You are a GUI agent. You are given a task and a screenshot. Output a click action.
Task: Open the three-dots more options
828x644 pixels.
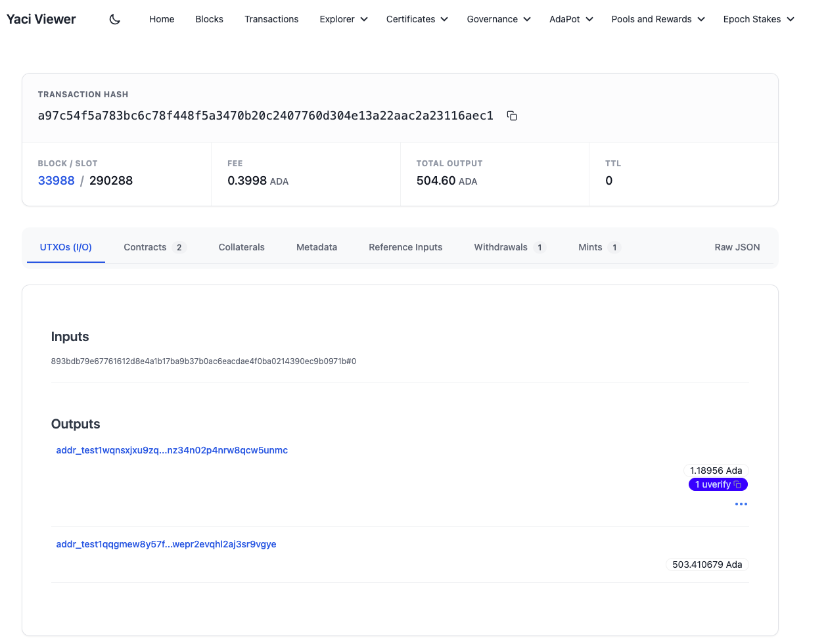tap(741, 504)
